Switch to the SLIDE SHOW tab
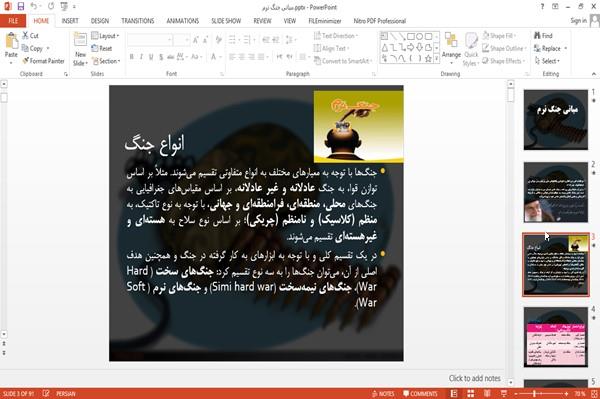Screen dimensions: 600x399 click(x=226, y=21)
